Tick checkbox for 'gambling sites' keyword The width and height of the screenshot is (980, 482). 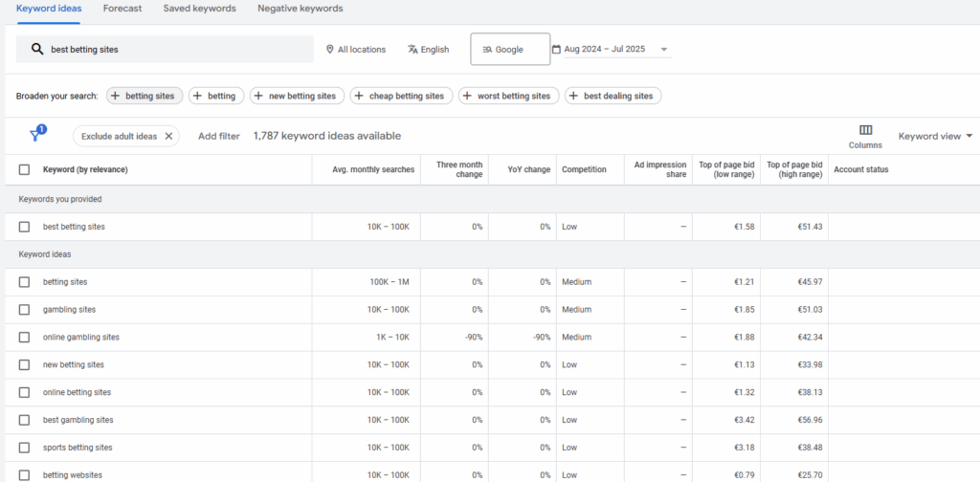tap(24, 310)
